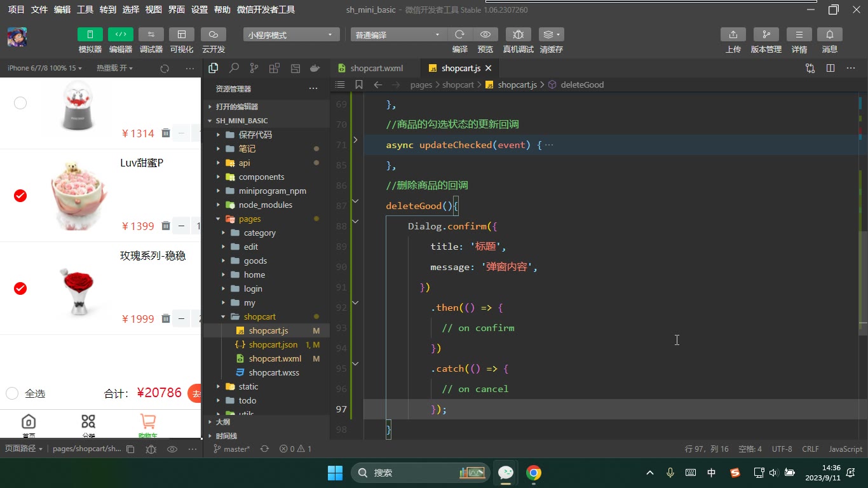The image size is (868, 488).
Task: Open the search icon in explorer sidebar
Action: click(234, 68)
